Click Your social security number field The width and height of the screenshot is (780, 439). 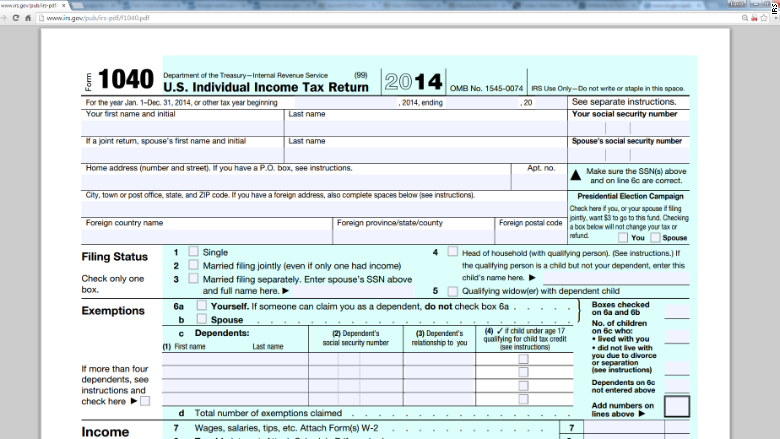[x=629, y=128]
